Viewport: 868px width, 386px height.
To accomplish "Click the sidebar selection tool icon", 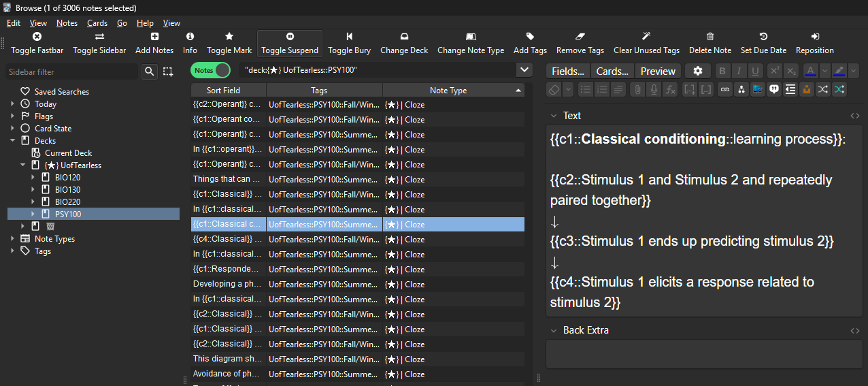I will click(x=168, y=71).
